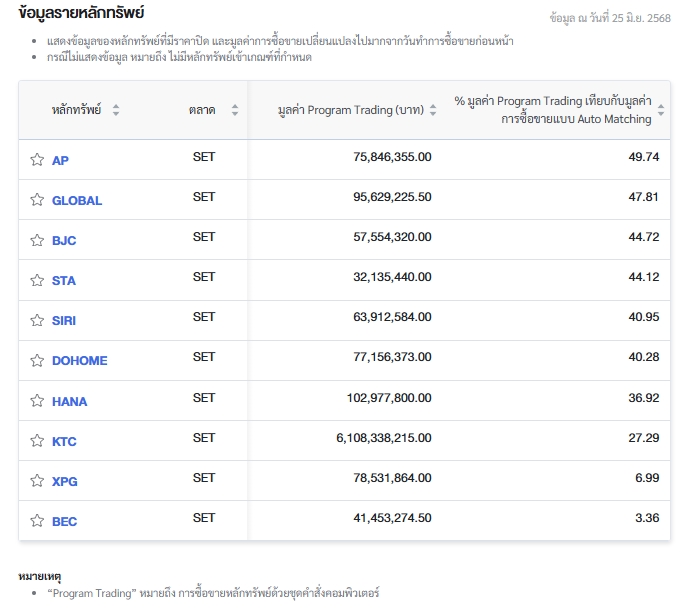Open the DOHOME symbol link
Screen dimensions: 687x608
tap(79, 360)
